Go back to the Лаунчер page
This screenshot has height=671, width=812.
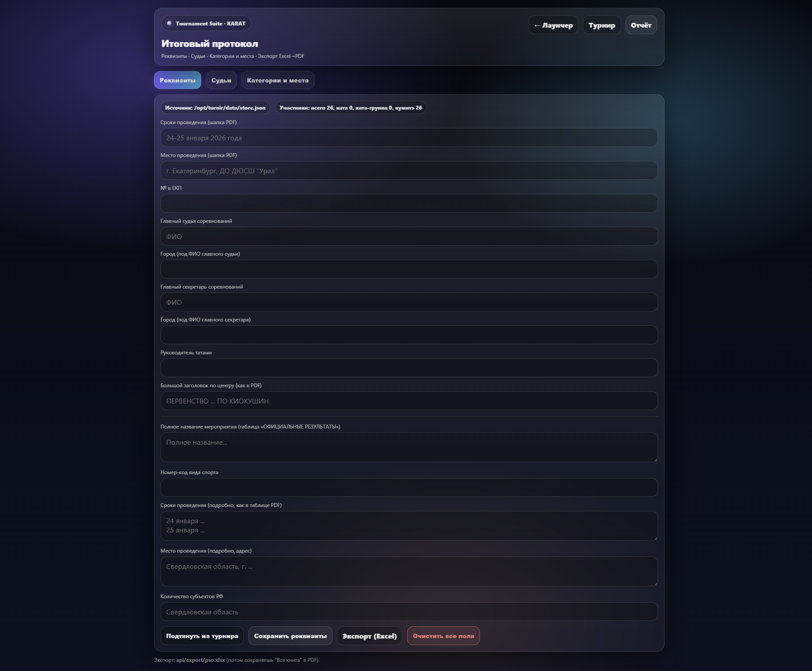(x=553, y=25)
